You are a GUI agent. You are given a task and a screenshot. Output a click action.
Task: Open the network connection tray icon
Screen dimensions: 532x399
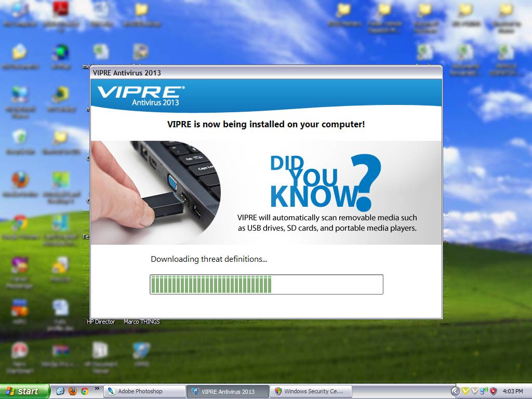point(484,391)
